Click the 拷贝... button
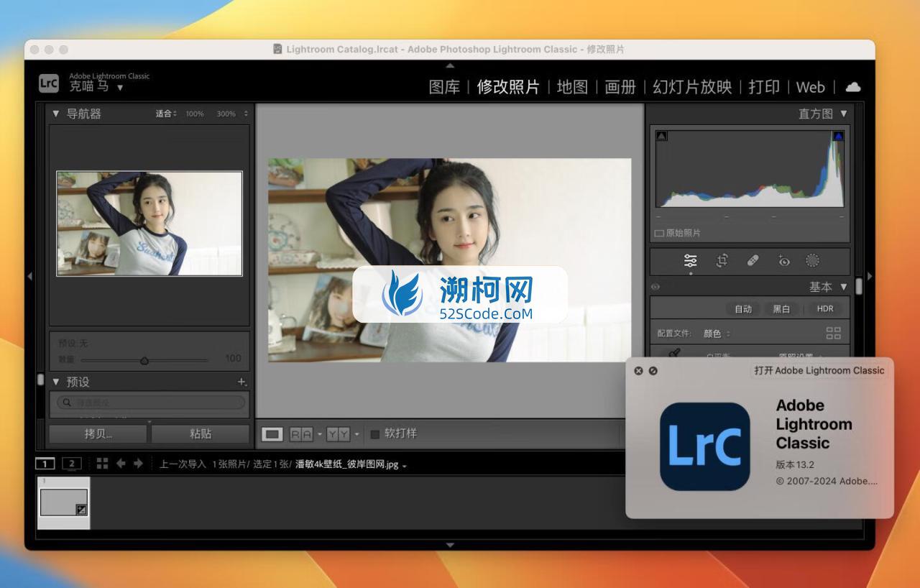Image resolution: width=920 pixels, height=588 pixels. coord(98,433)
